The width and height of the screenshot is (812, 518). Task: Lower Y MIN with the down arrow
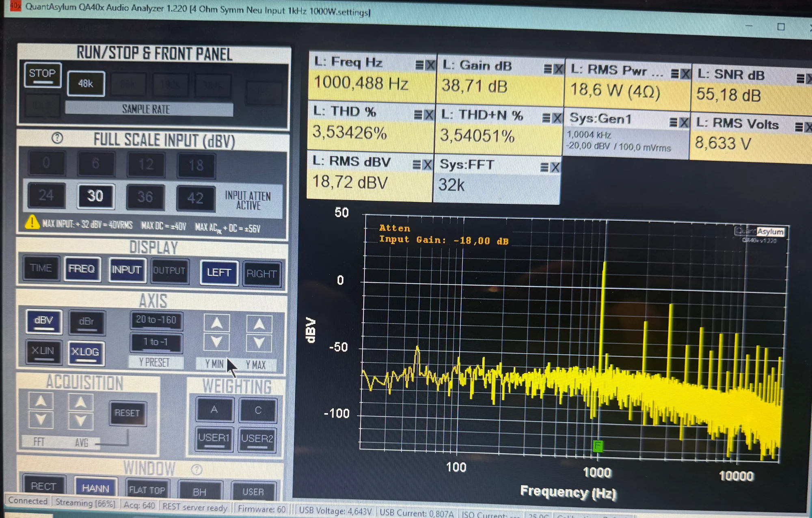[217, 342]
